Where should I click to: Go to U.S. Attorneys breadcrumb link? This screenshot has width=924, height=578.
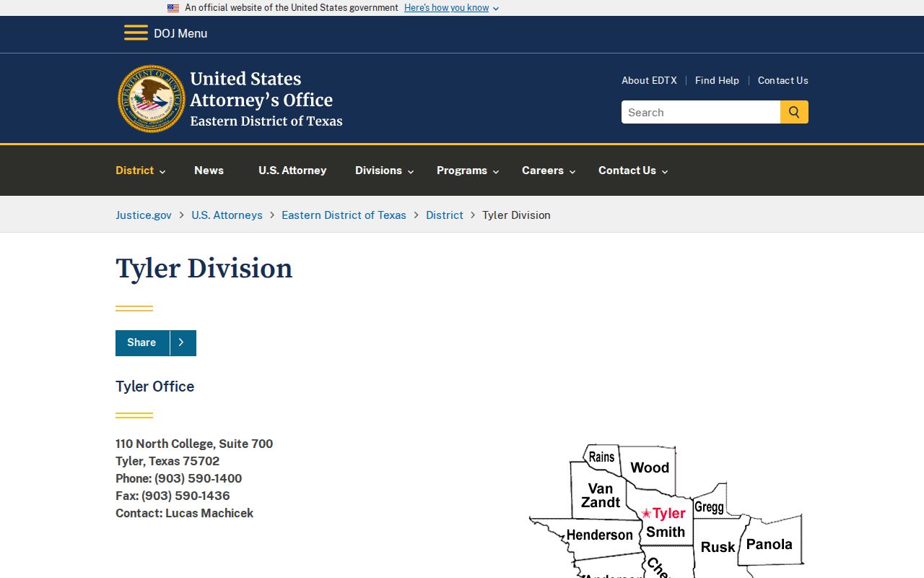pos(227,215)
